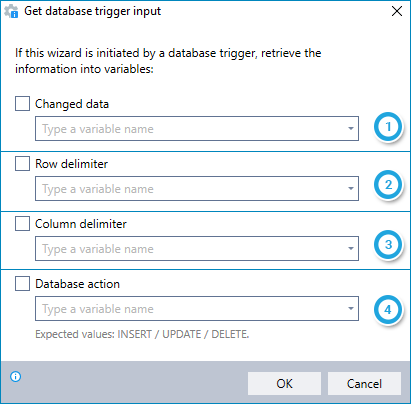Click the Cancel button

(364, 384)
